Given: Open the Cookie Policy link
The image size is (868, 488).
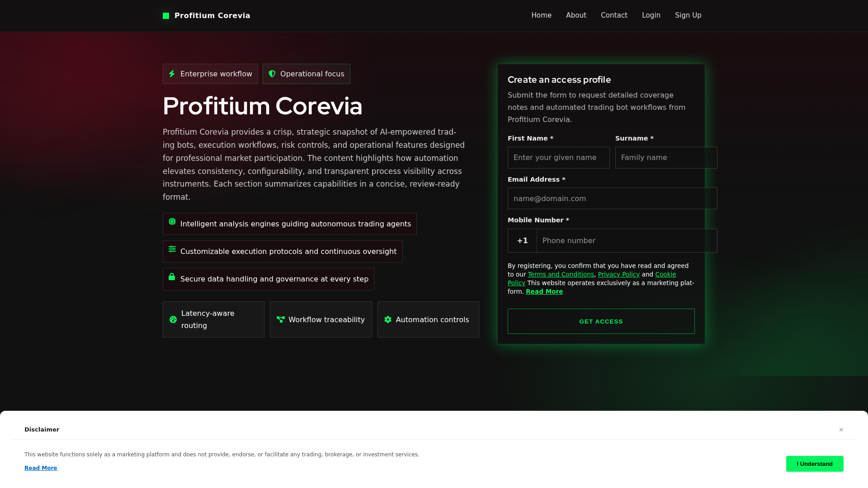Looking at the screenshot, I should pos(665,274).
